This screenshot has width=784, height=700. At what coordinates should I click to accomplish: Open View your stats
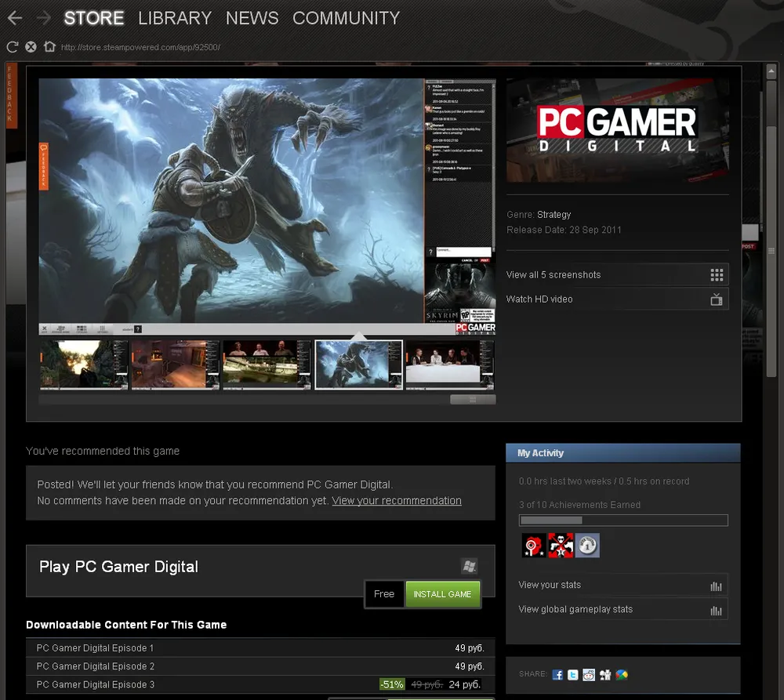click(550, 585)
